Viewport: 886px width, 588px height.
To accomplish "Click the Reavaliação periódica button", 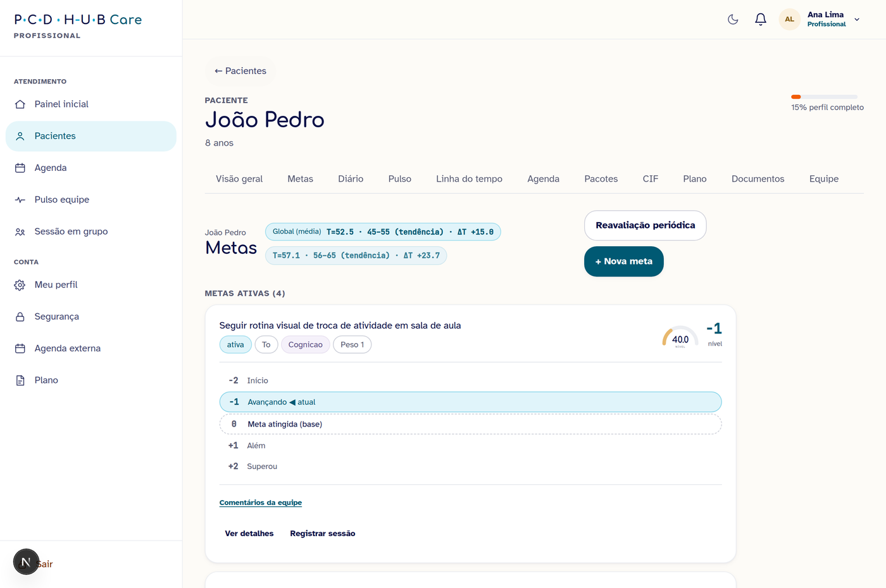I will tap(645, 225).
